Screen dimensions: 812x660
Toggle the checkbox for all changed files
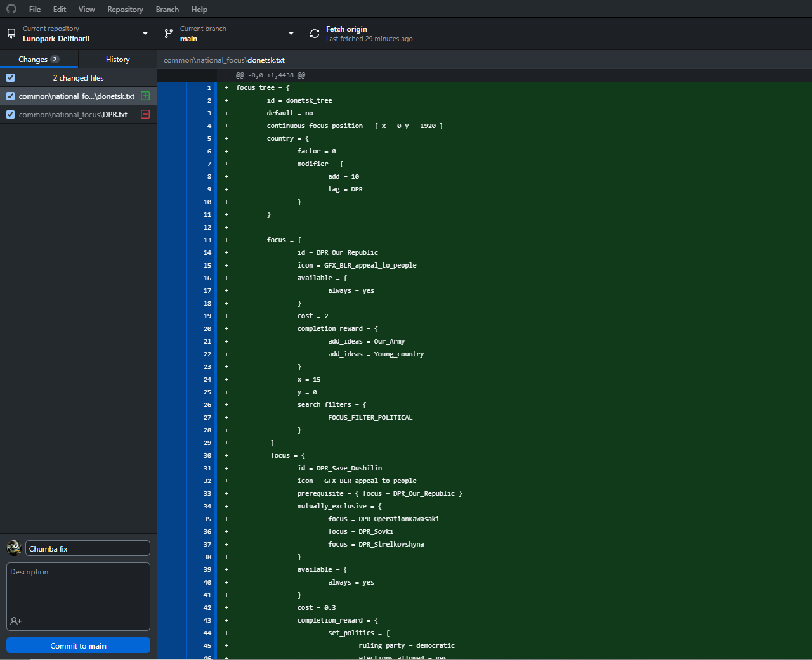[x=11, y=78]
